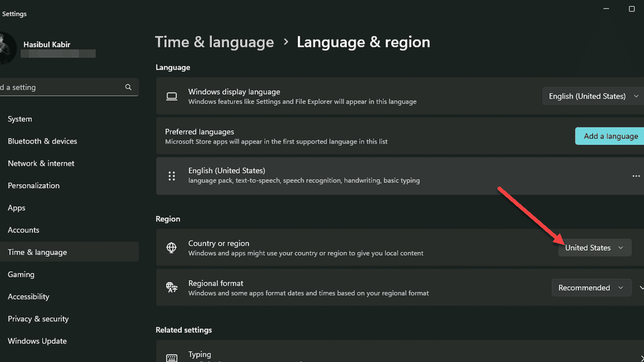
Task: Click the Country or region label
Action: tap(219, 243)
